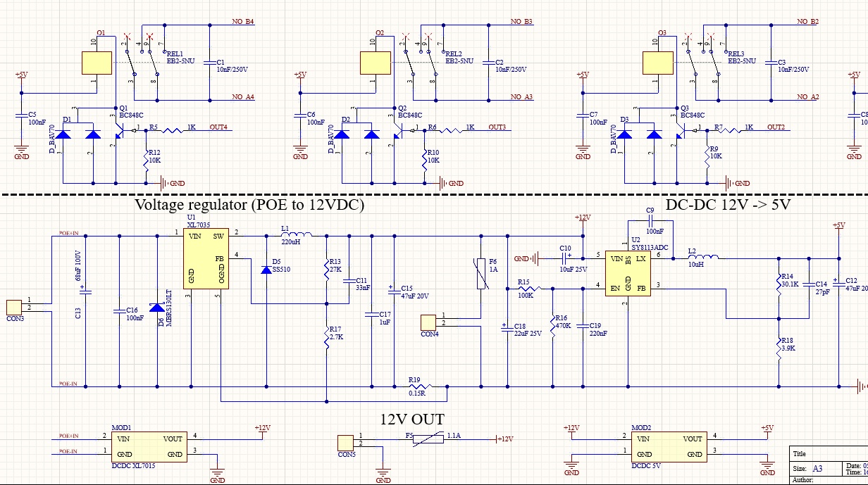Select the D1 D_BAV70 dual diode symbol
The width and height of the screenshot is (868, 485).
(77, 134)
